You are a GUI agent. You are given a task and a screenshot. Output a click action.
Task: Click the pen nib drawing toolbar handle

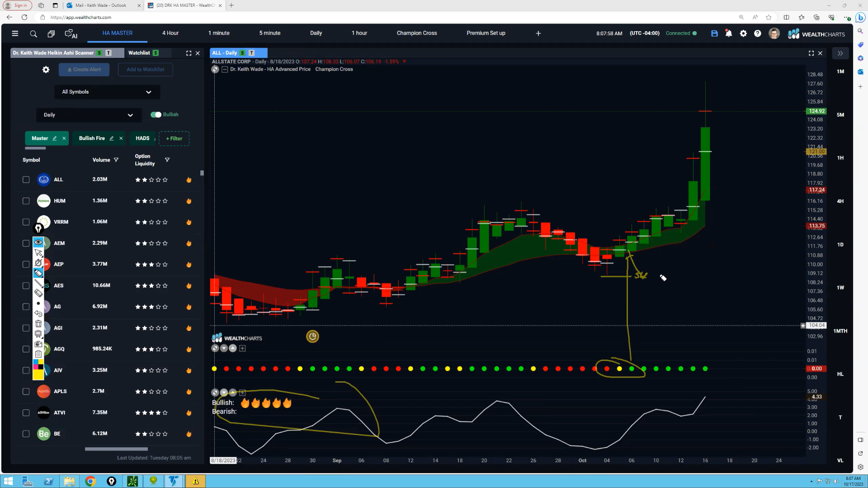coord(38,229)
